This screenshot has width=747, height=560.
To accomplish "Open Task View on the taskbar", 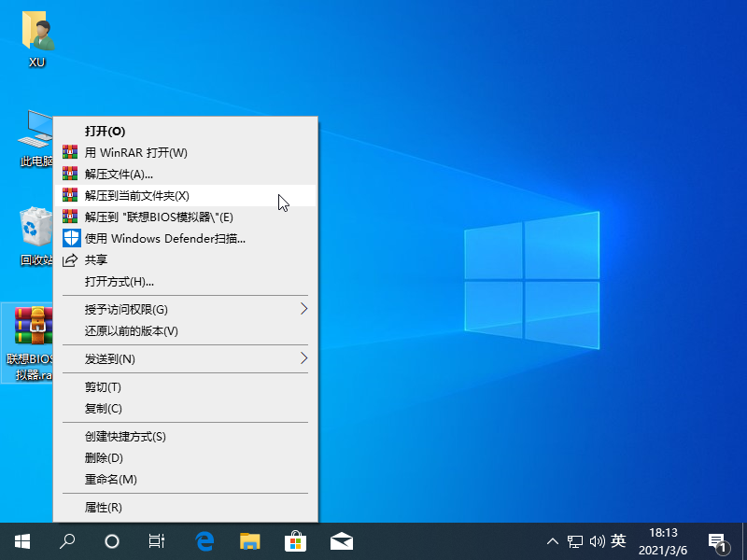I will [x=158, y=541].
